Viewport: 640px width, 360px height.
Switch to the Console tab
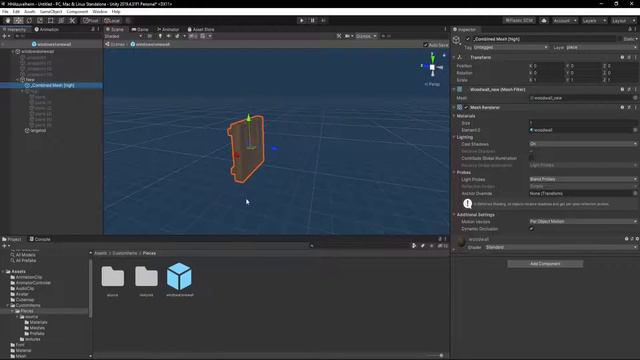pyautogui.click(x=40, y=239)
